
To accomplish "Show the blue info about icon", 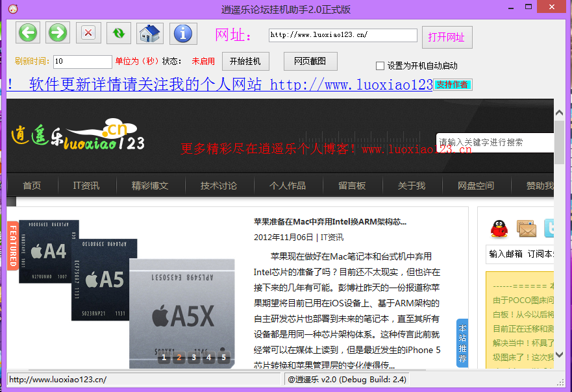I will pyautogui.click(x=183, y=33).
